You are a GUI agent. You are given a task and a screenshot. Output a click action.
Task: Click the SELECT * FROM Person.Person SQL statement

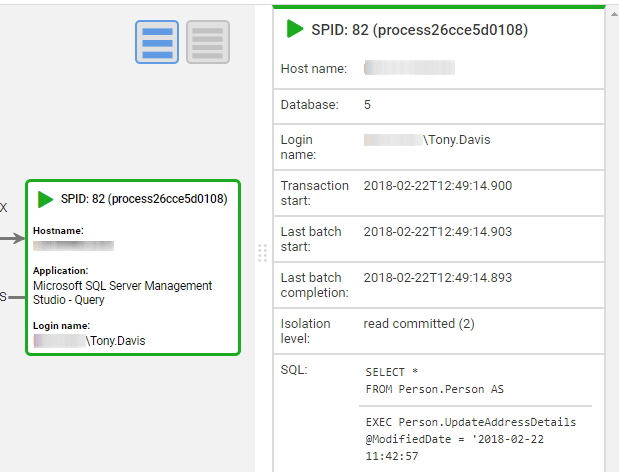pyautogui.click(x=434, y=381)
